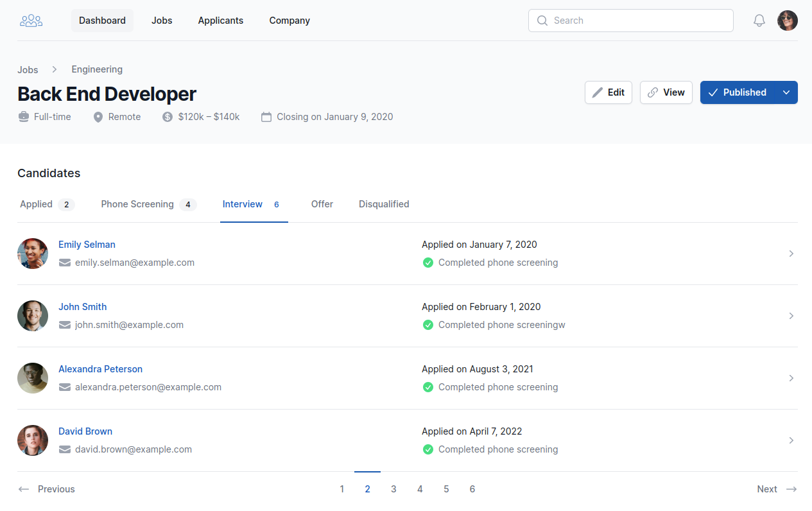Switch to Disqualified tab

click(x=384, y=204)
